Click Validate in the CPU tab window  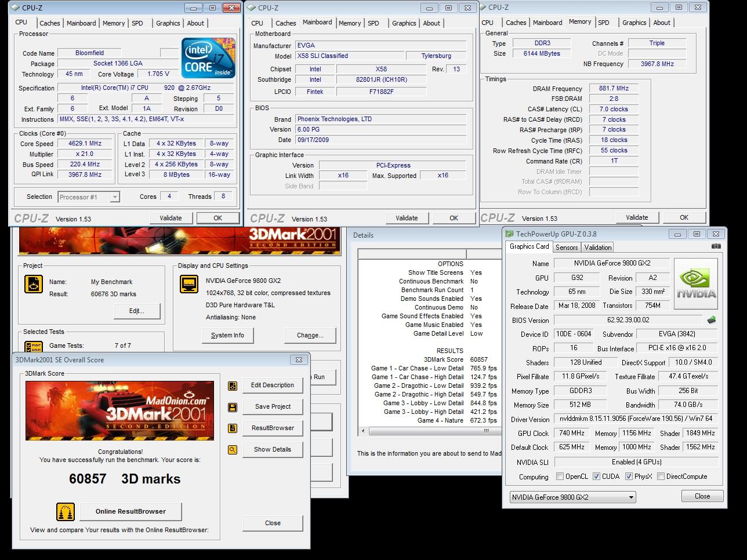point(171,218)
